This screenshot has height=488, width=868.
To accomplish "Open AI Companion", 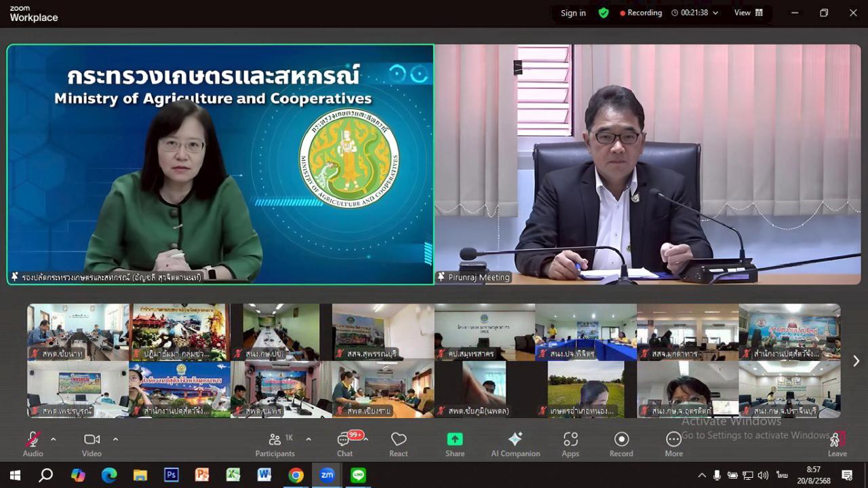I will (x=515, y=445).
